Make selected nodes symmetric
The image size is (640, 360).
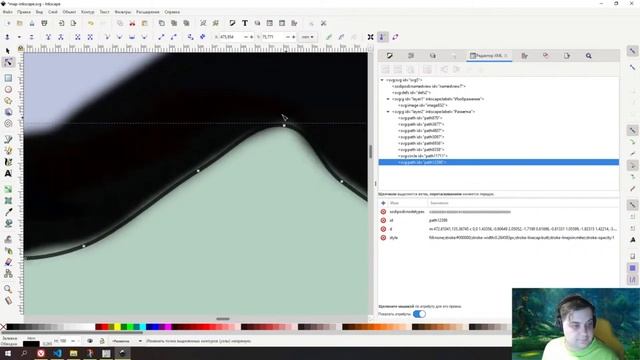tap(132, 37)
